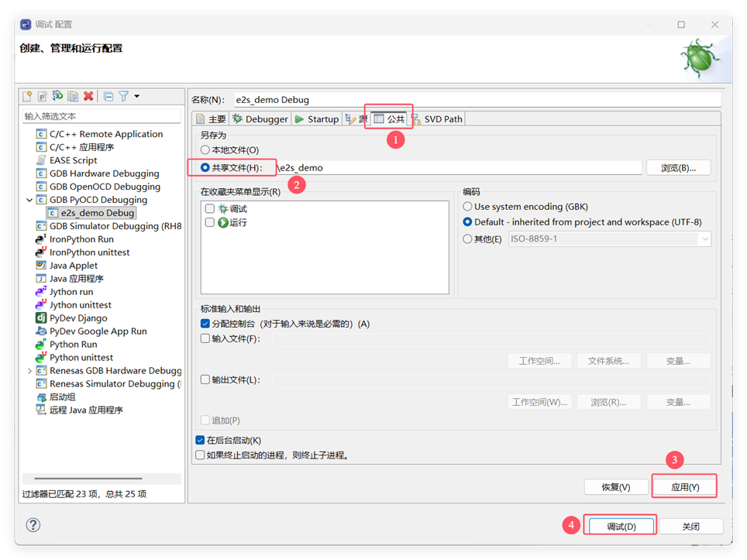Screen dimensions: 747x560
Task: Click the 恢复(V) button
Action: (616, 487)
